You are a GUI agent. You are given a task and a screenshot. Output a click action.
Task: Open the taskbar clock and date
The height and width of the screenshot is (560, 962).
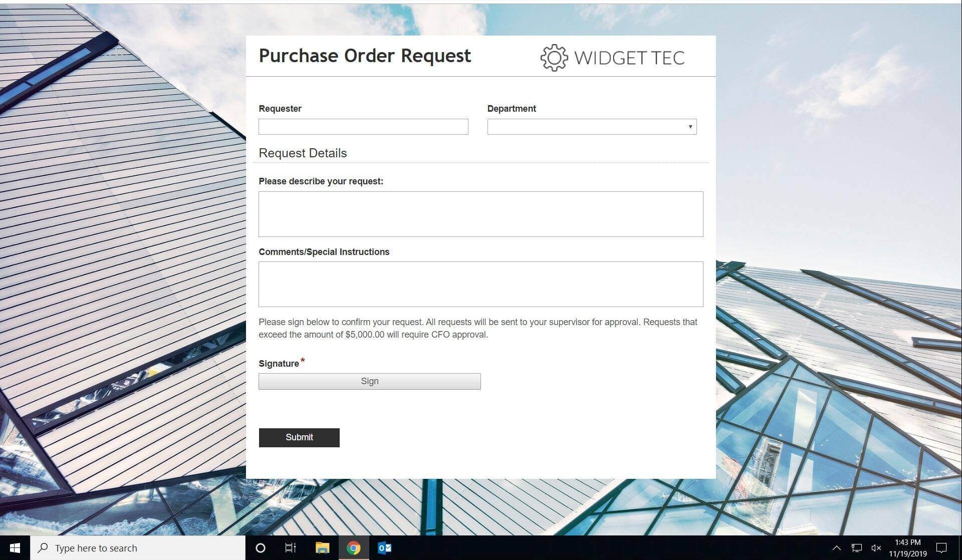[x=907, y=548]
